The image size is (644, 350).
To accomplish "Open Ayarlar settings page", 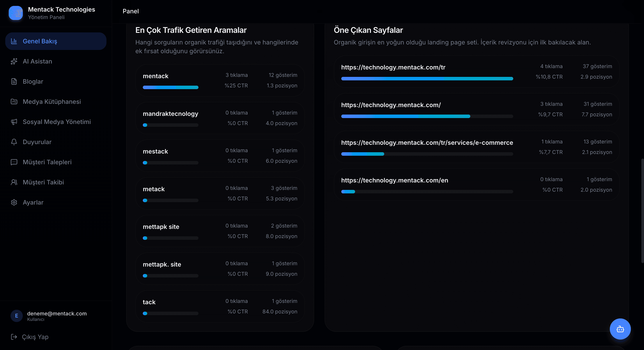I will (x=56, y=203).
